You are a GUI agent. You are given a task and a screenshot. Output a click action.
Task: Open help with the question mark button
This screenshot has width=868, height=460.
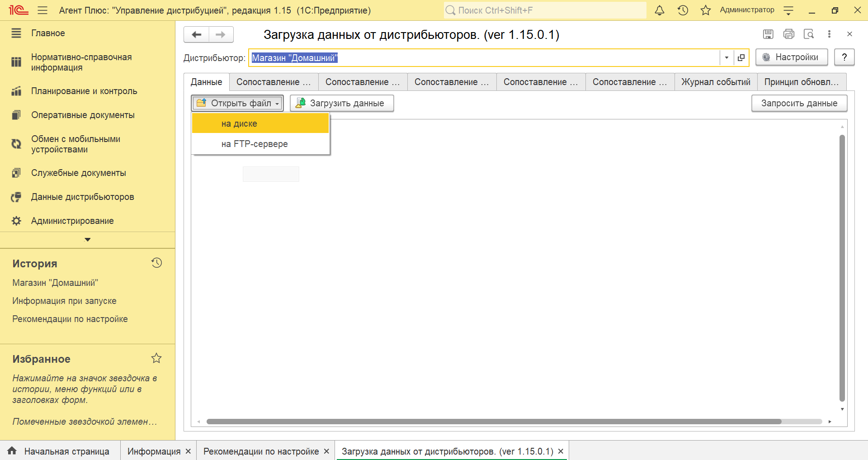[x=844, y=57]
